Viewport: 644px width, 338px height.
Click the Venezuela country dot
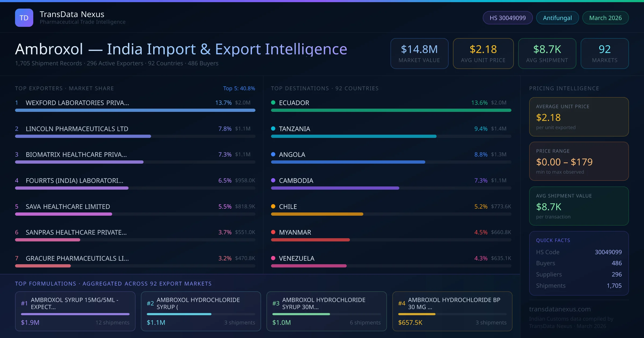[273, 258]
